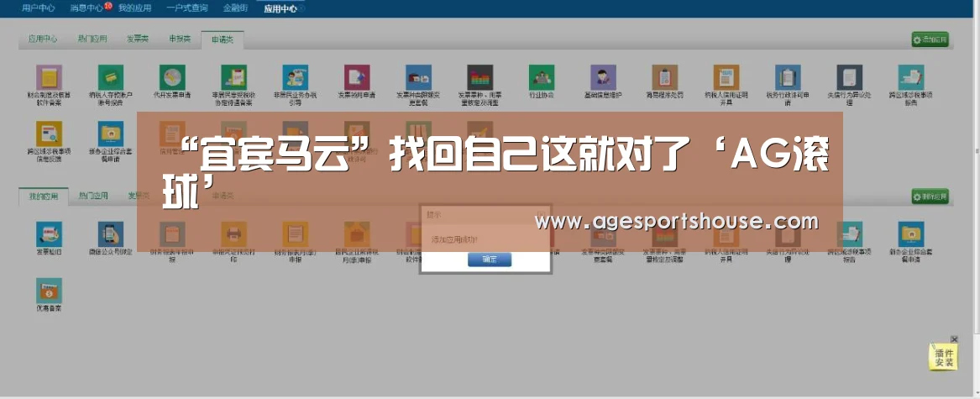Open 优惠备案 in 我的应用 list
The width and height of the screenshot is (980, 399).
click(49, 291)
